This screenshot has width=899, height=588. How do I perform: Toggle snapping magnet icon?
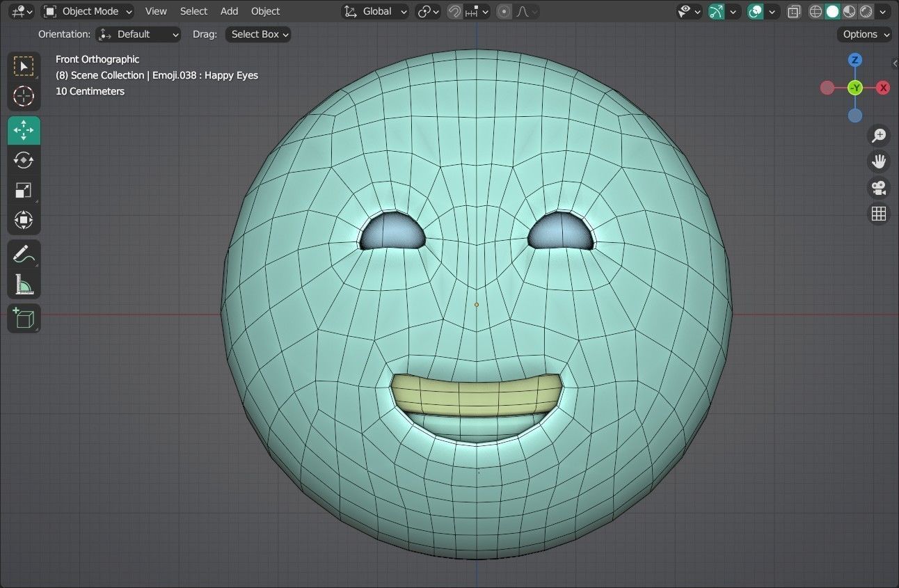454,11
